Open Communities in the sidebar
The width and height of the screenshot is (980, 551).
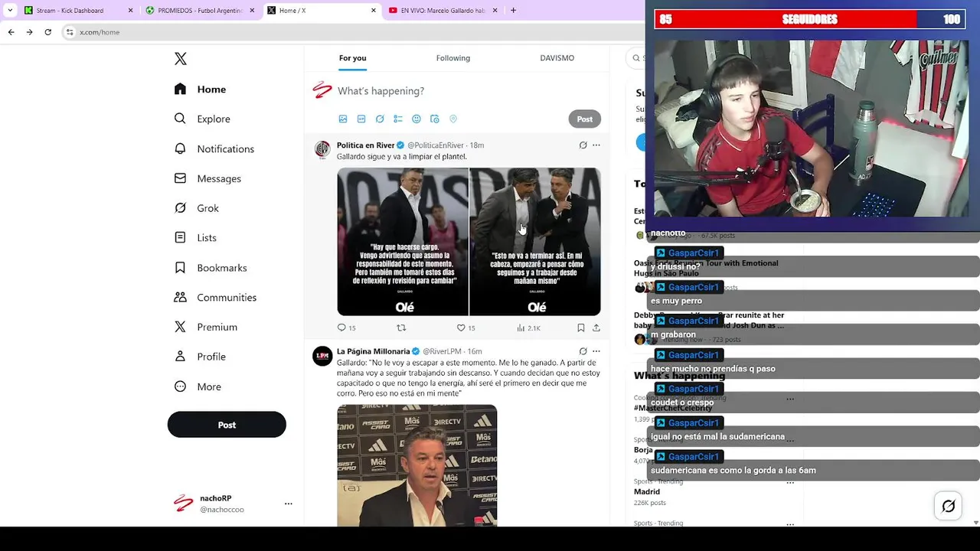click(215, 297)
